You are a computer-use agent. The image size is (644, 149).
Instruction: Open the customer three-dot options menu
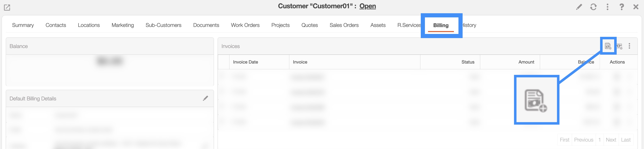(x=607, y=7)
